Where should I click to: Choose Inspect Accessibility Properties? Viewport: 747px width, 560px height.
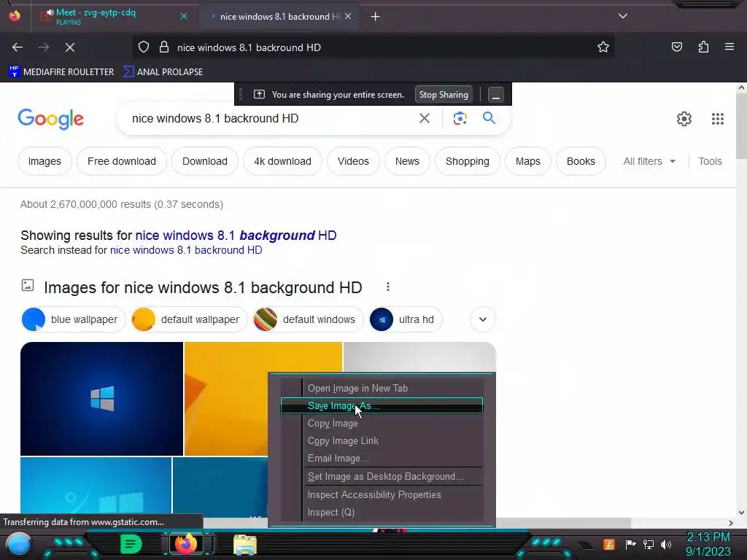[x=382, y=495]
